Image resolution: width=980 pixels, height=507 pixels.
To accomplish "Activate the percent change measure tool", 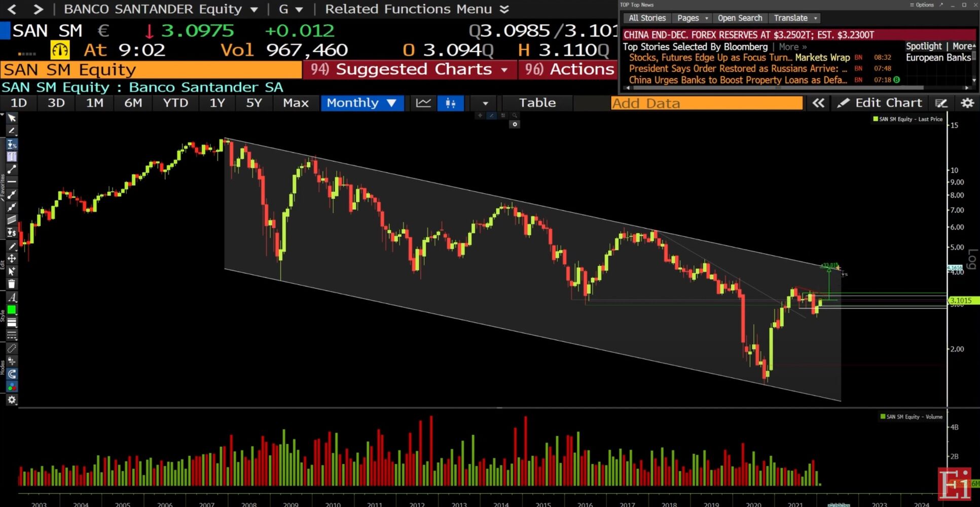I will click(x=12, y=144).
